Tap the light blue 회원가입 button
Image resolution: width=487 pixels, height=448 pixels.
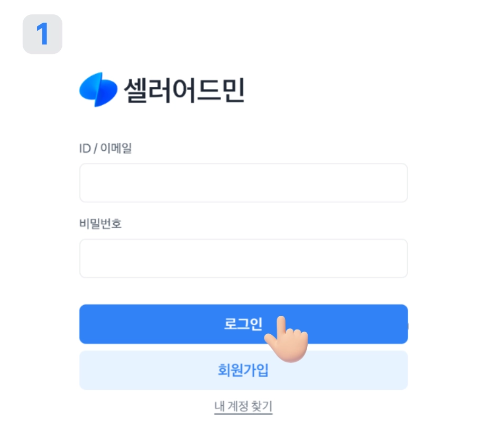click(243, 370)
